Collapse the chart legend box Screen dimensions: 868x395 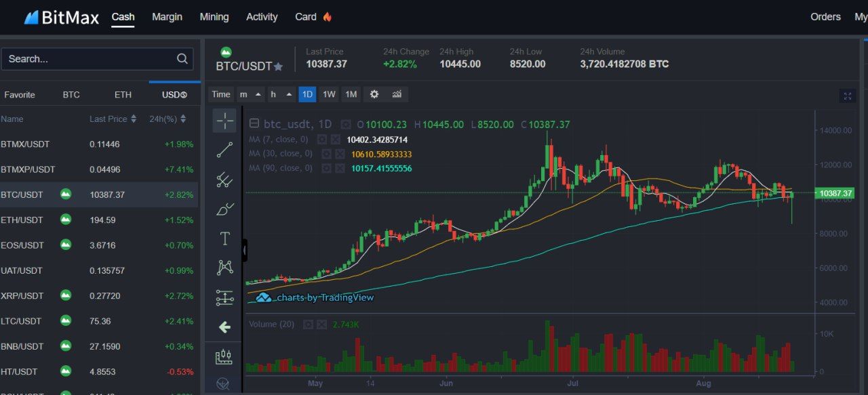pos(254,124)
